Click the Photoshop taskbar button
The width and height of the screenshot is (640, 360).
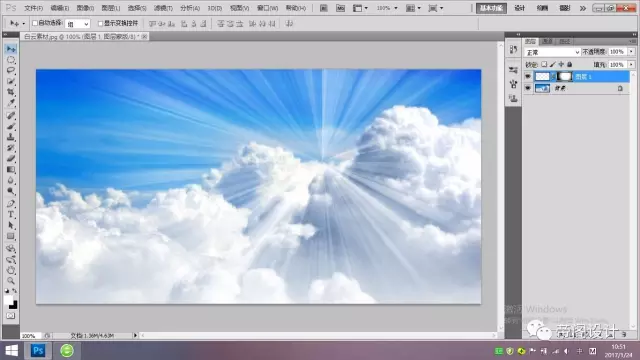click(x=38, y=351)
